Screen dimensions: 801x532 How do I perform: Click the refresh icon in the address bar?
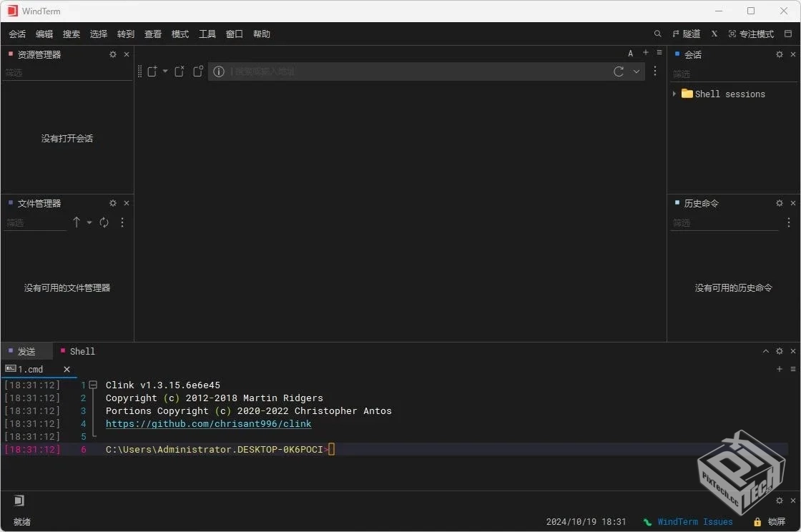pyautogui.click(x=619, y=72)
